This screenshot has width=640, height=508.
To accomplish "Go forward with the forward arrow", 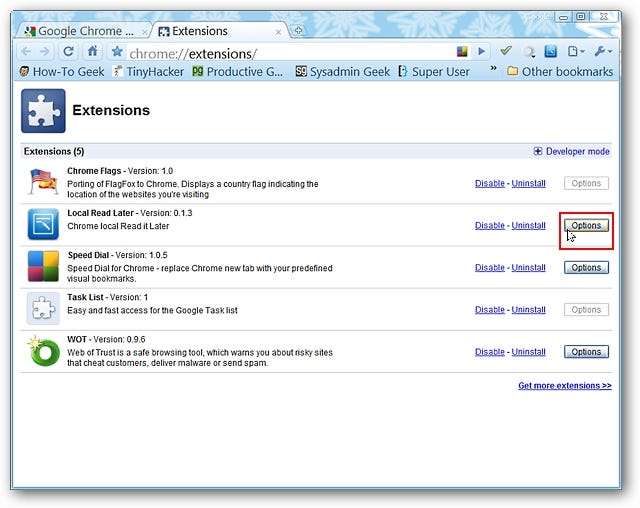I will coord(45,51).
